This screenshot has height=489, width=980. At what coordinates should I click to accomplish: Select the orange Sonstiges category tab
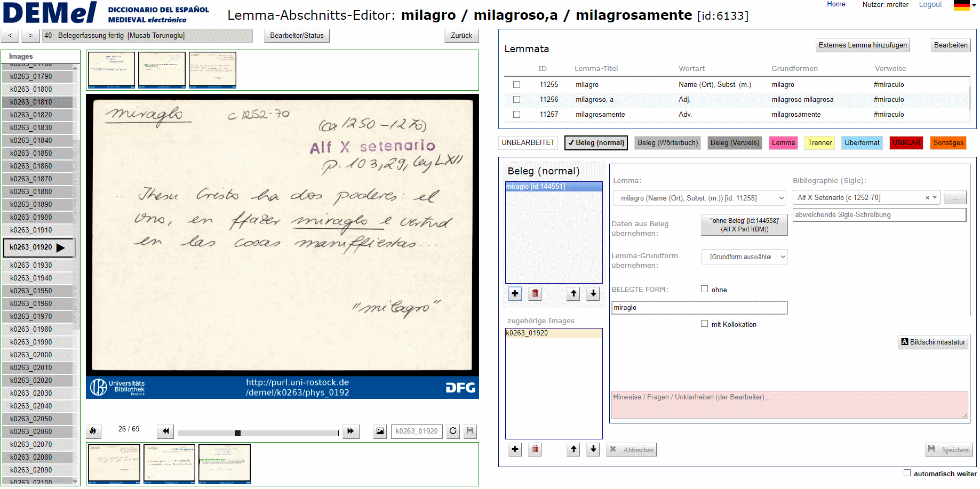(x=948, y=142)
